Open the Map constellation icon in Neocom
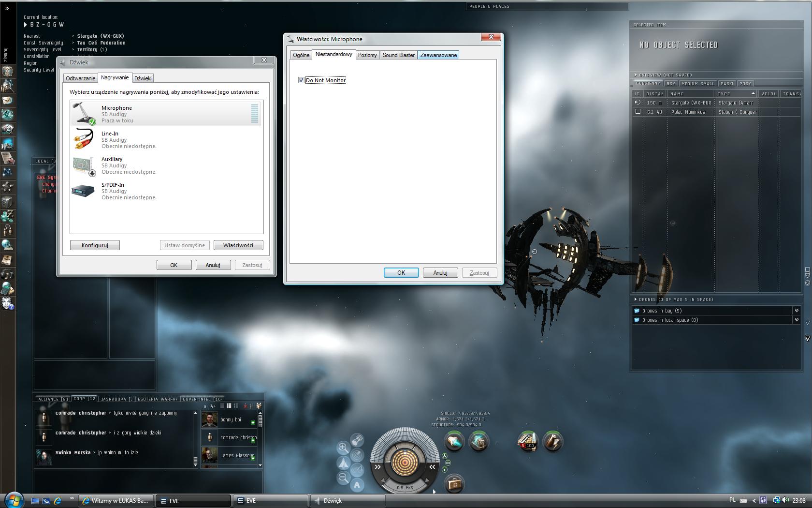 coord(7,172)
